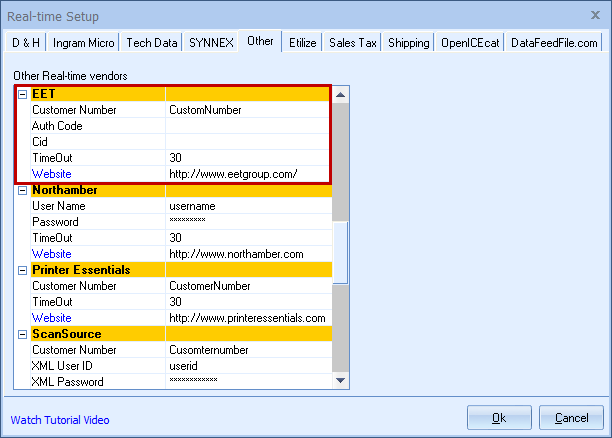Edit the Northamber User Name value
Image resolution: width=612 pixels, height=438 pixels.
tap(249, 206)
